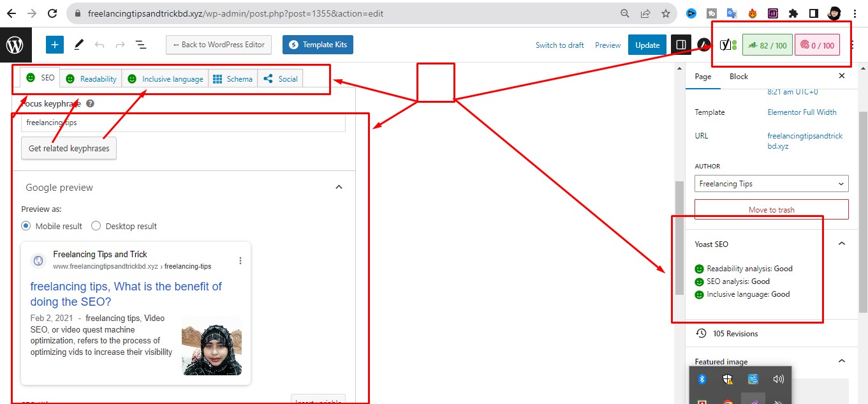Click the WordPress logo icon
Screen dimensions: 868x404
tap(15, 45)
